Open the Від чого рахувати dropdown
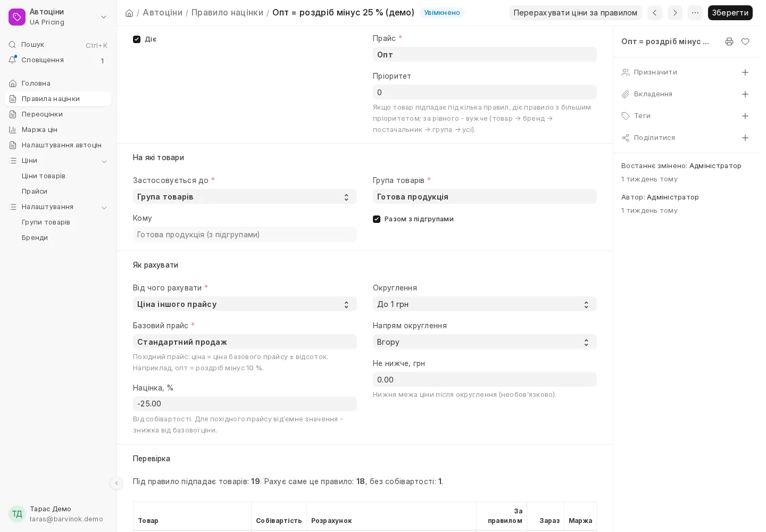Viewport: 766px width, 532px height. pyautogui.click(x=245, y=304)
